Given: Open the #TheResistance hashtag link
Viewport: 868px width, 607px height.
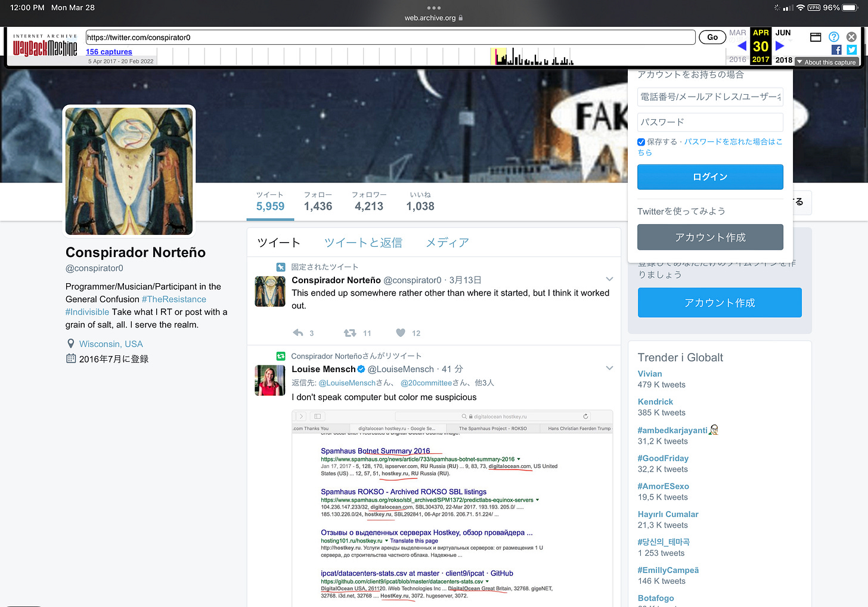Looking at the screenshot, I should point(174,299).
